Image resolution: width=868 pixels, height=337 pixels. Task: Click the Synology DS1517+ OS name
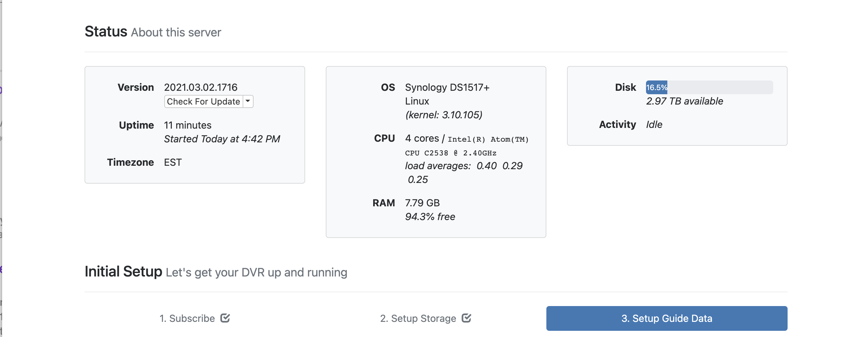(447, 87)
